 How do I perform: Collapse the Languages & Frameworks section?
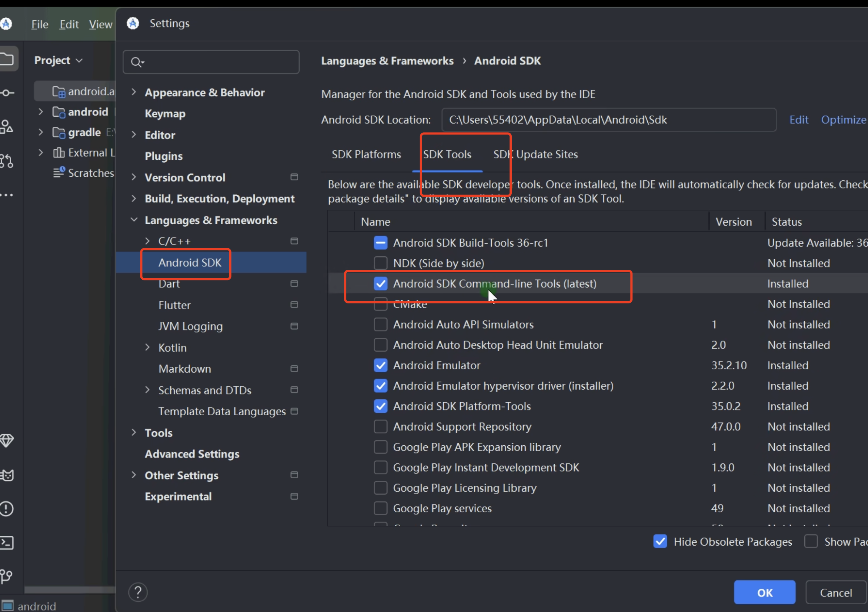[x=133, y=220]
